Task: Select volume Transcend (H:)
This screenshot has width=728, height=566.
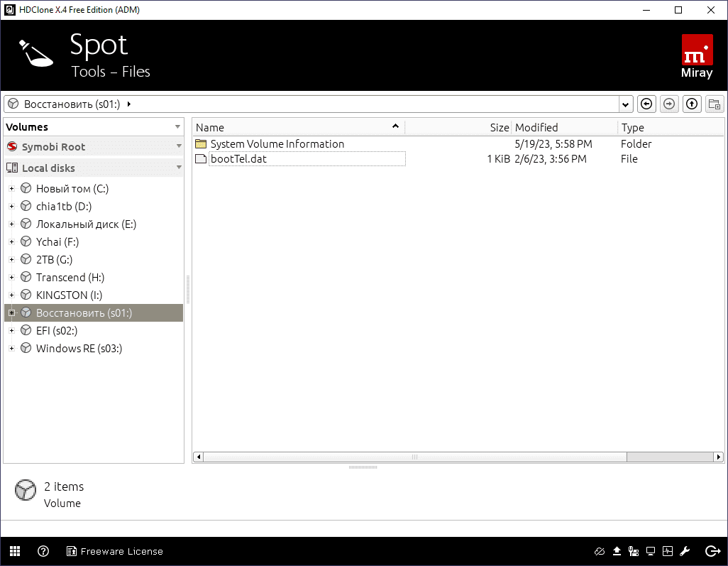Action: (70, 278)
